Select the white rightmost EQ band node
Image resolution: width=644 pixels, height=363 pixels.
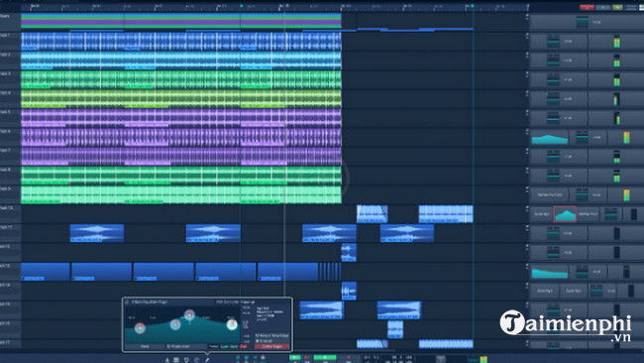tap(232, 324)
